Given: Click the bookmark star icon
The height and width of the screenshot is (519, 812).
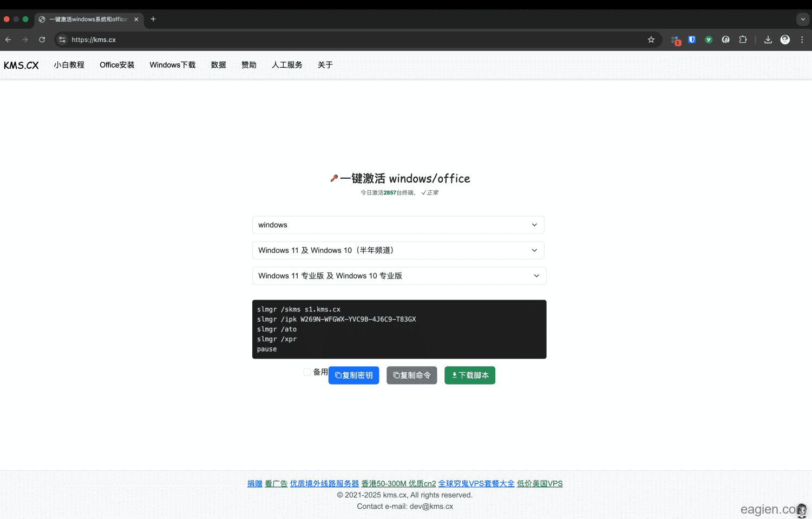Looking at the screenshot, I should [x=651, y=40].
